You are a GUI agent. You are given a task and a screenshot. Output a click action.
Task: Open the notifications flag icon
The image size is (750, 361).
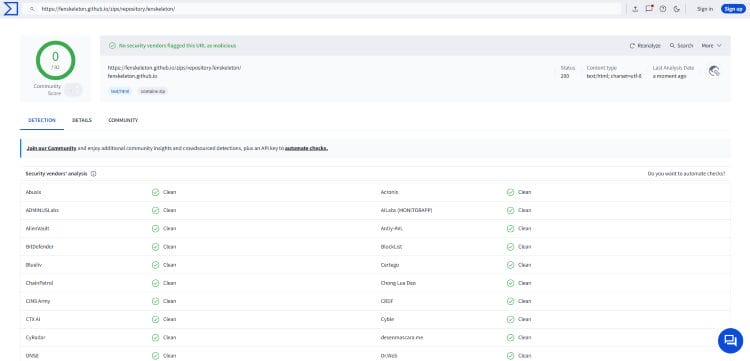coord(649,9)
